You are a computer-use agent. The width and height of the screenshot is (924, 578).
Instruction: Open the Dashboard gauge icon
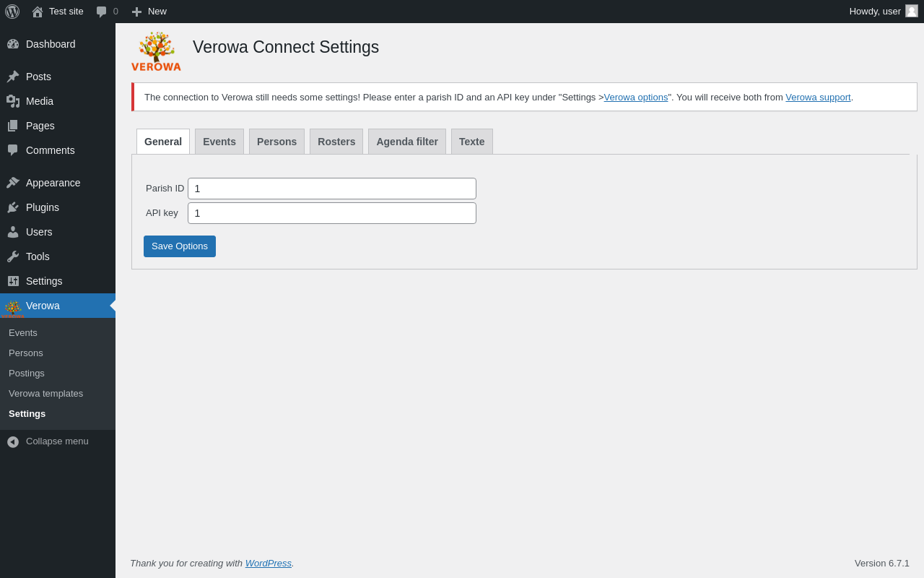13,44
